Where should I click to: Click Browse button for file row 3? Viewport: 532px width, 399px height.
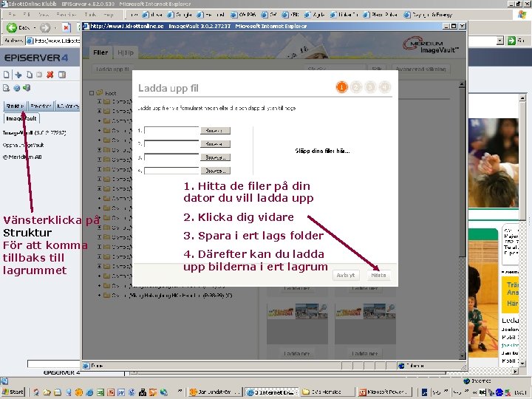tap(215, 157)
